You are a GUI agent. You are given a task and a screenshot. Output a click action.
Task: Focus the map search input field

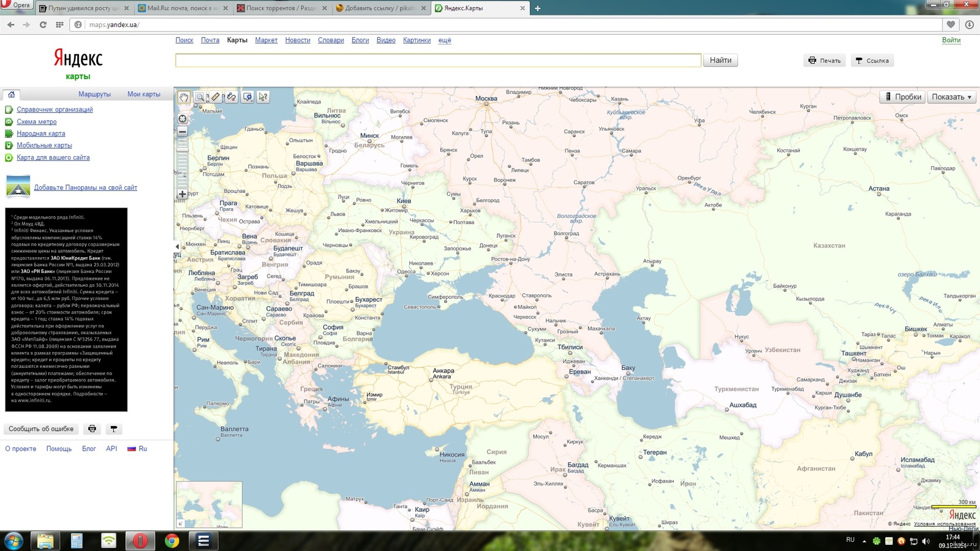(x=438, y=60)
